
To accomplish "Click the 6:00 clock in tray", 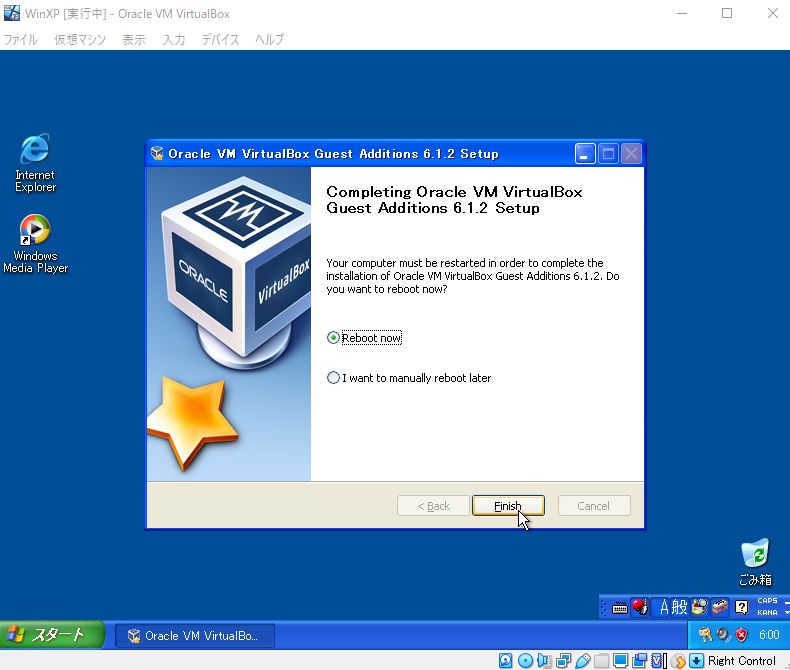I will (x=769, y=635).
